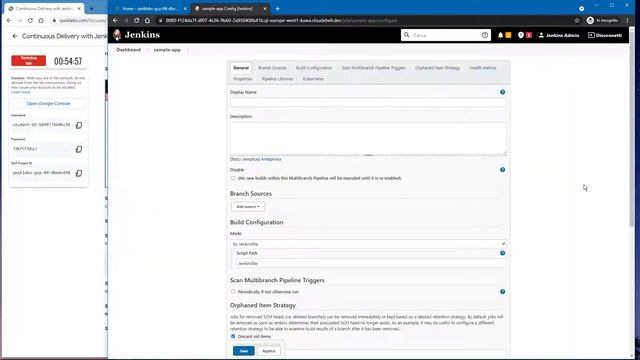Click Open Google Console button
The width and height of the screenshot is (640, 360).
[49, 104]
